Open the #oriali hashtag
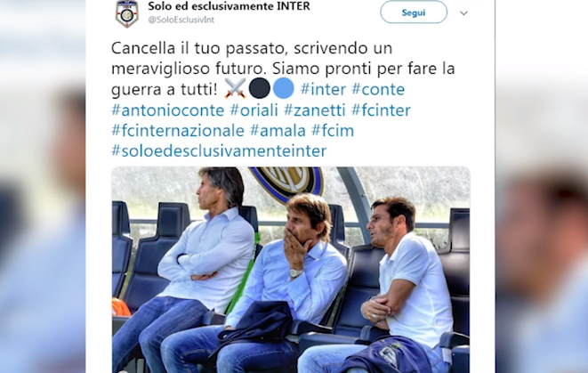 coord(254,110)
